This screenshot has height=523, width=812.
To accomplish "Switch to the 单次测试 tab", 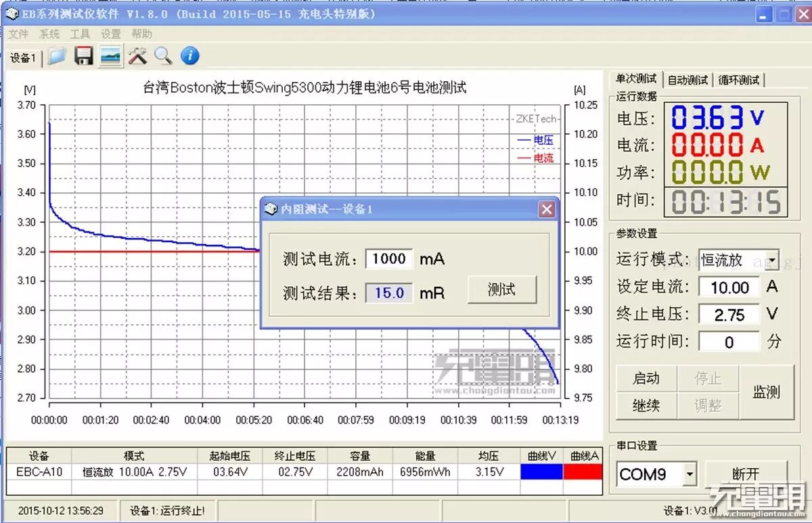I will pos(635,79).
